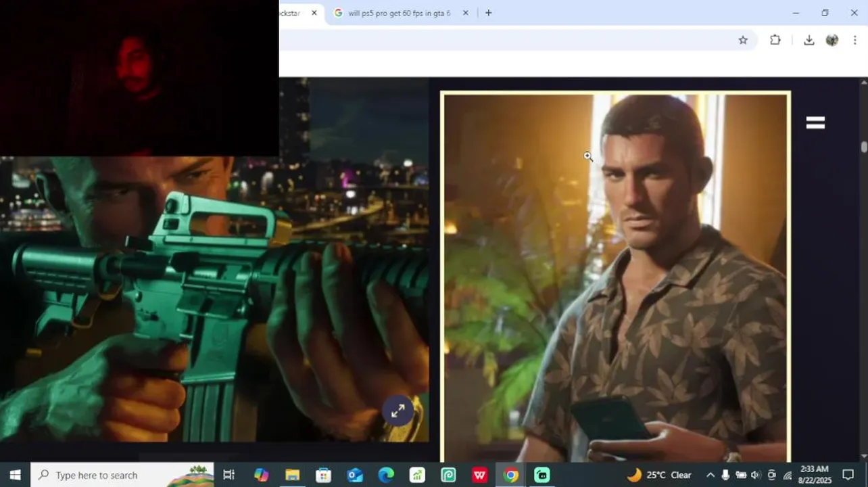Launch Microsoft Edge from the taskbar
Viewport: 868px width, 487px height.
click(386, 475)
